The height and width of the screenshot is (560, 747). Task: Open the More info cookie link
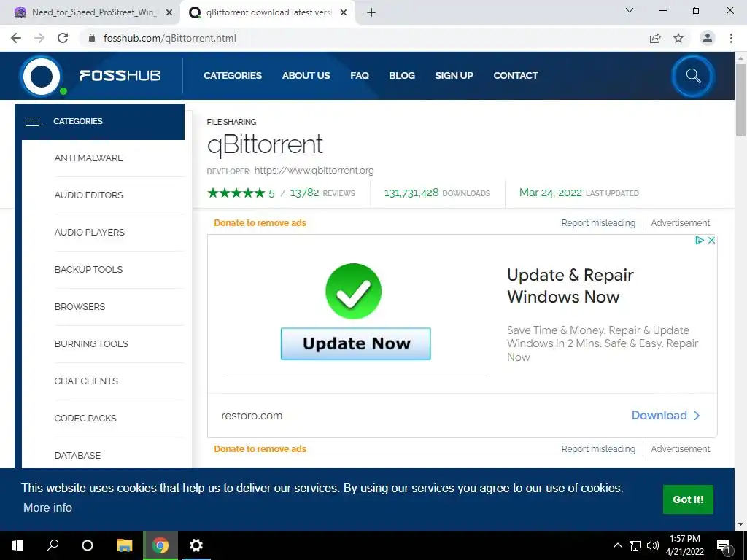pos(47,508)
